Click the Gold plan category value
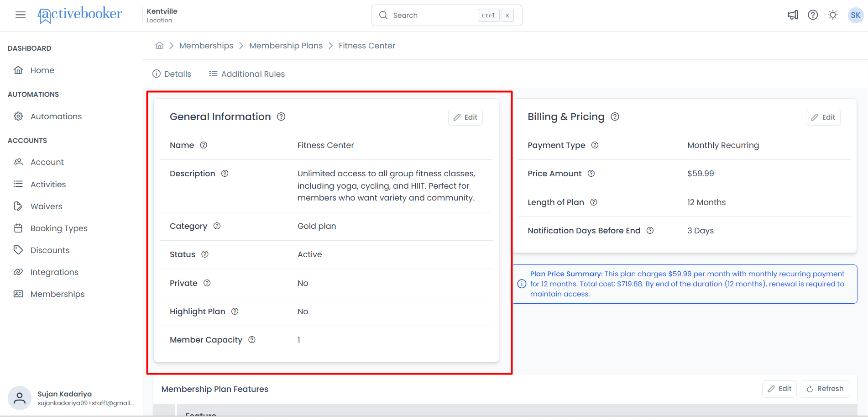The width and height of the screenshot is (868, 417). [x=317, y=226]
